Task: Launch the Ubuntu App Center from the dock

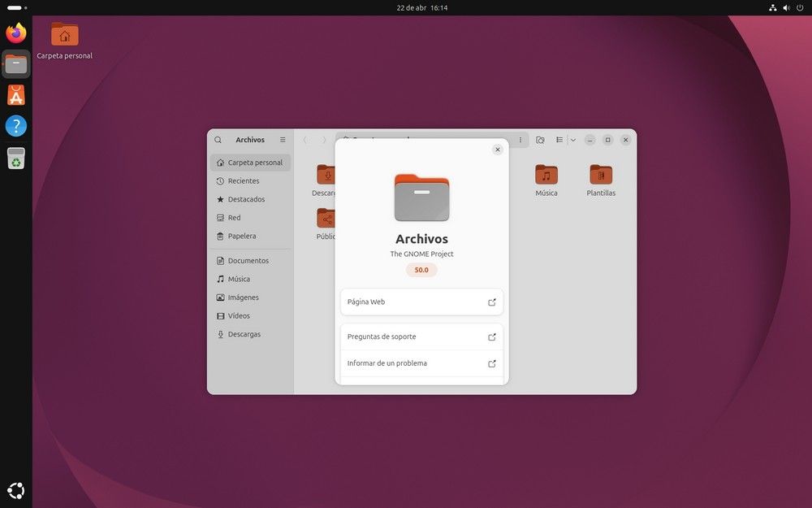Action: (x=16, y=95)
